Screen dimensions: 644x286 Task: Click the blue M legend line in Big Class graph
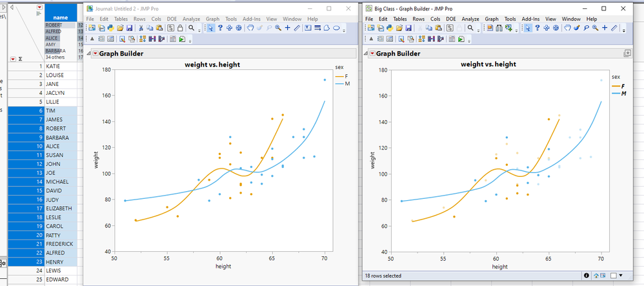616,94
